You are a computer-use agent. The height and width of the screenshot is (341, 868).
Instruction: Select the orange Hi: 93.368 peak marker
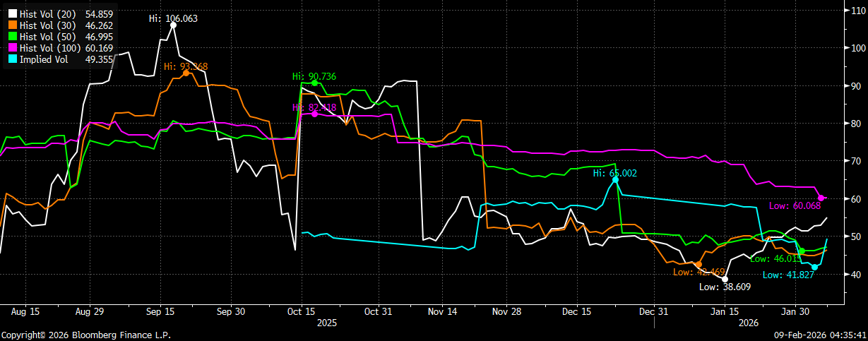pyautogui.click(x=186, y=73)
